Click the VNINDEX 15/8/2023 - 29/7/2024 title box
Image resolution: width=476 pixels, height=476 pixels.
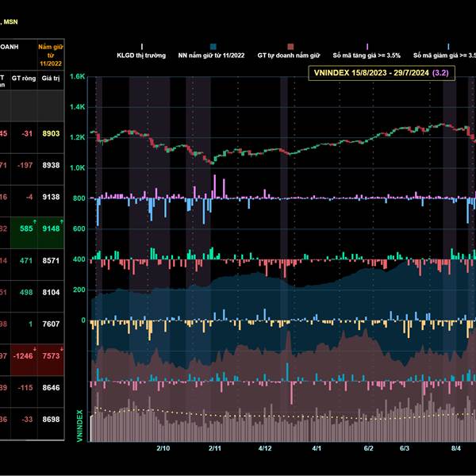point(379,73)
